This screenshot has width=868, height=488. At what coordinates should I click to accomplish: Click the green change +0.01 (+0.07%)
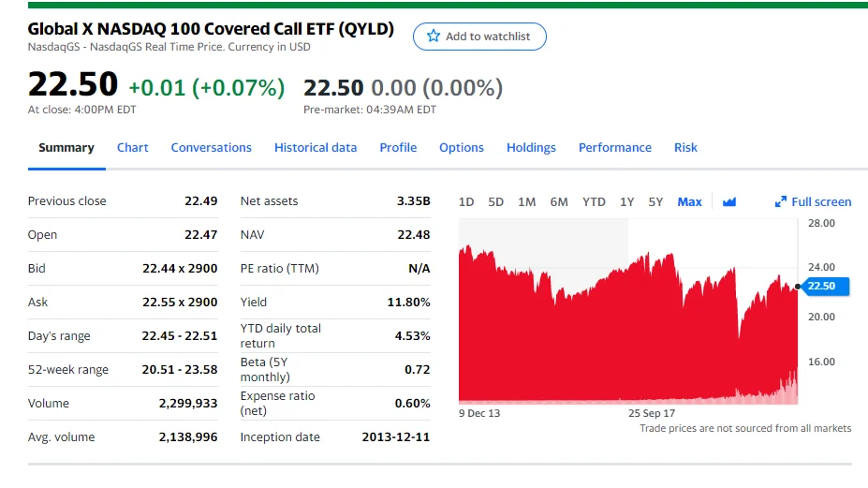207,87
